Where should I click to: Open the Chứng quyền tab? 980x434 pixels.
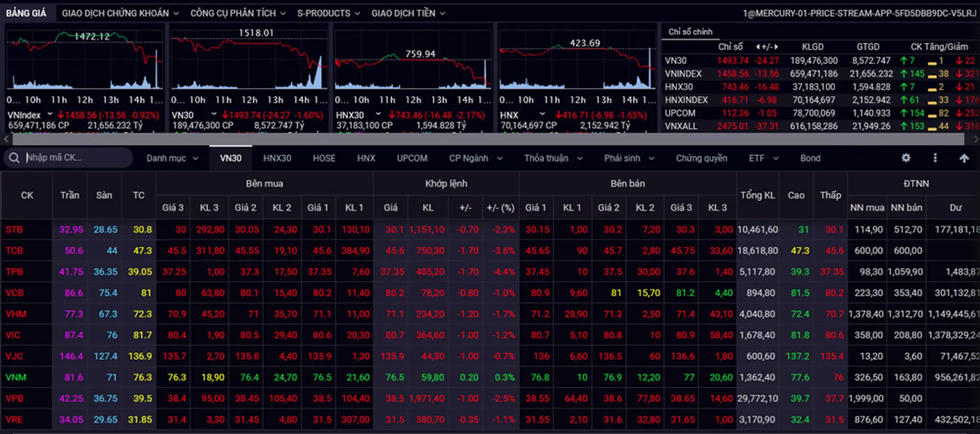[x=701, y=159]
